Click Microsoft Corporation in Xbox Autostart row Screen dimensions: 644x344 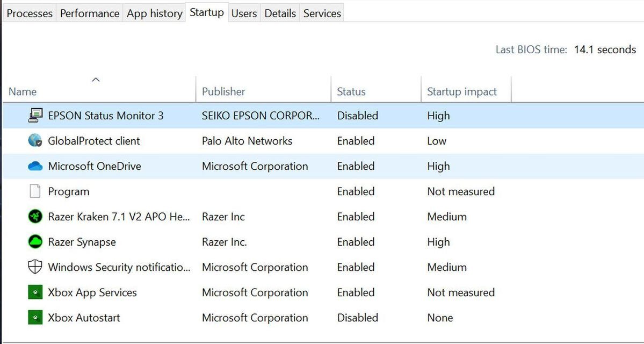point(255,318)
